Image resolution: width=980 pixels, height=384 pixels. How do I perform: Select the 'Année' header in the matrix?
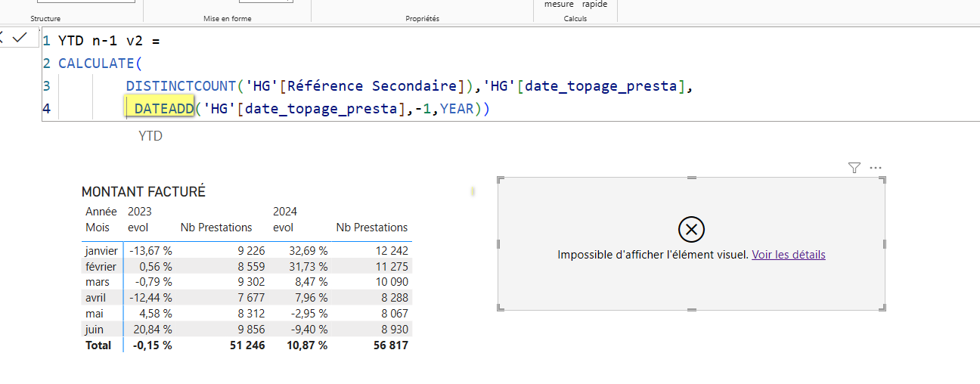[101, 212]
